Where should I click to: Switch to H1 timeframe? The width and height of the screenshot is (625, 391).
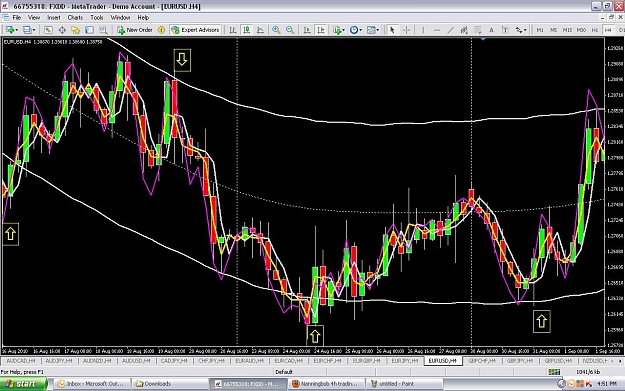tap(595, 30)
